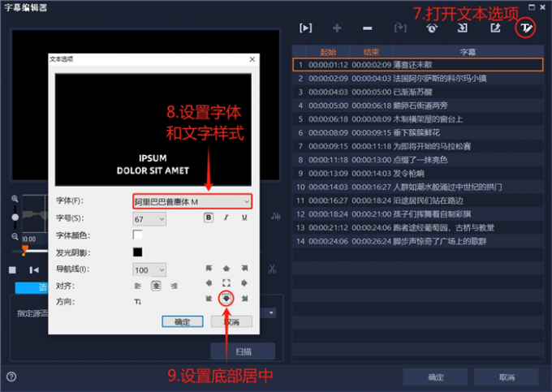Toggle italic formatting

pyautogui.click(x=226, y=218)
